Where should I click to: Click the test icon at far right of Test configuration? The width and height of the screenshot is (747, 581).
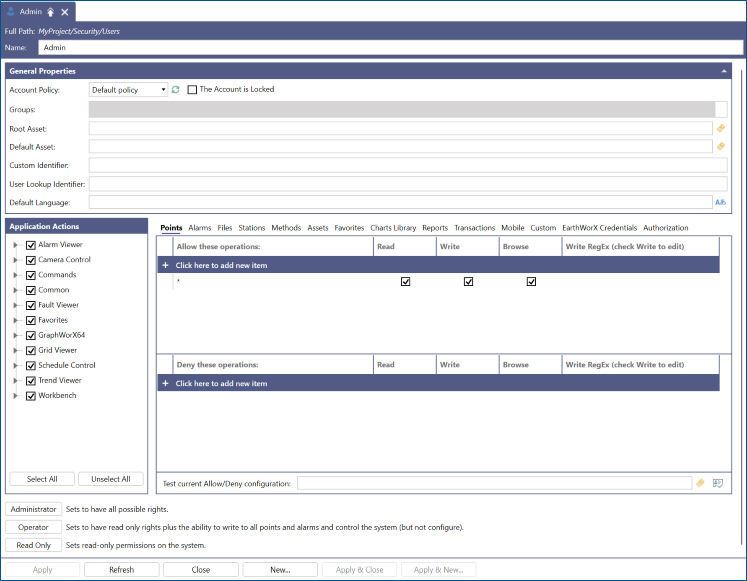coord(718,483)
